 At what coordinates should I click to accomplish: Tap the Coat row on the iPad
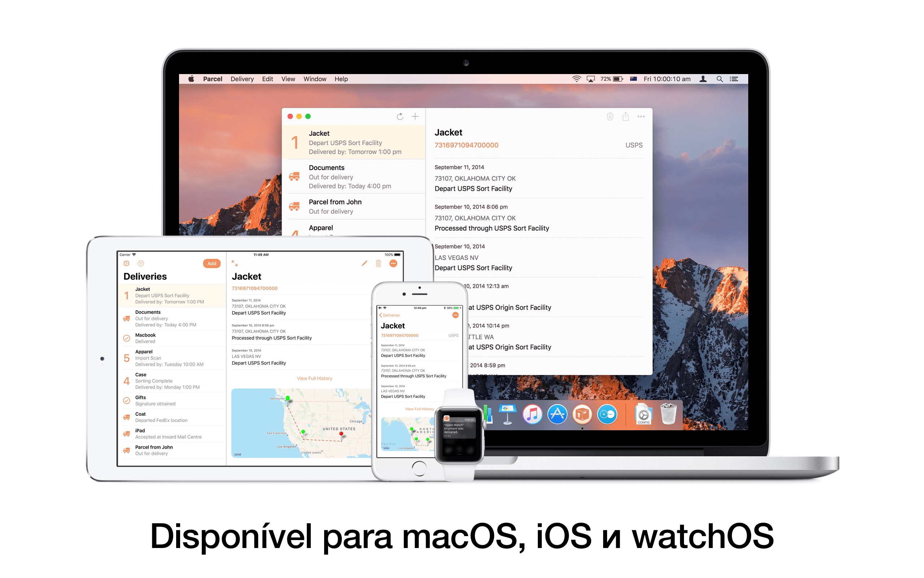click(172, 418)
